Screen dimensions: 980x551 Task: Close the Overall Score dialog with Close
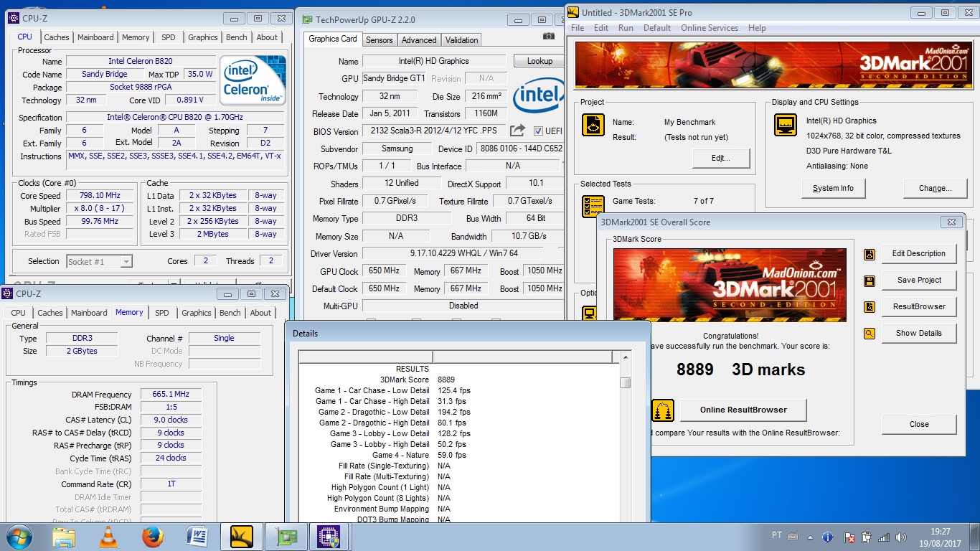click(x=919, y=424)
